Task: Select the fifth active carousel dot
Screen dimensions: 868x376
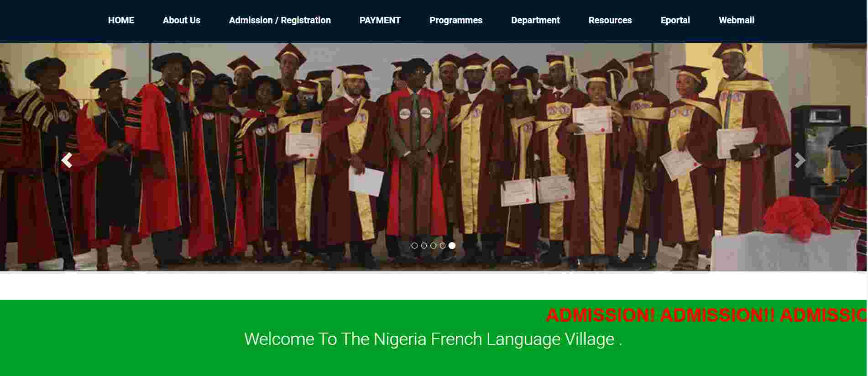Action: (452, 245)
